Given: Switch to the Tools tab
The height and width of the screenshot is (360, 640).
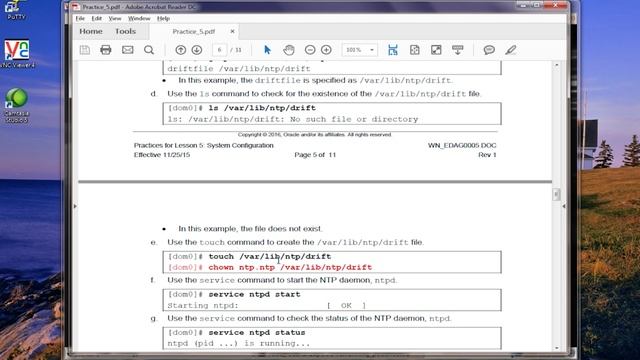Looking at the screenshot, I should click(125, 31).
